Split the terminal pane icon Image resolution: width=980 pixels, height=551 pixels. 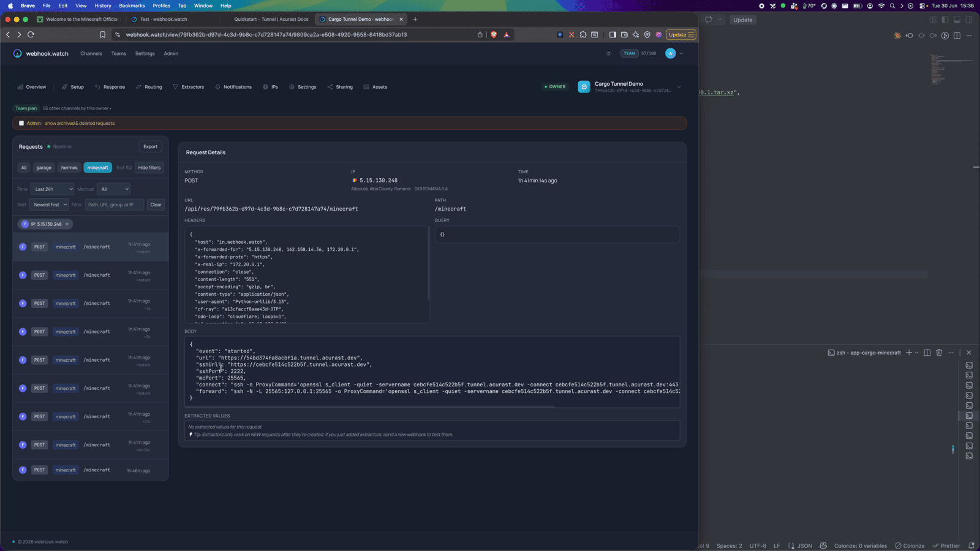click(927, 353)
